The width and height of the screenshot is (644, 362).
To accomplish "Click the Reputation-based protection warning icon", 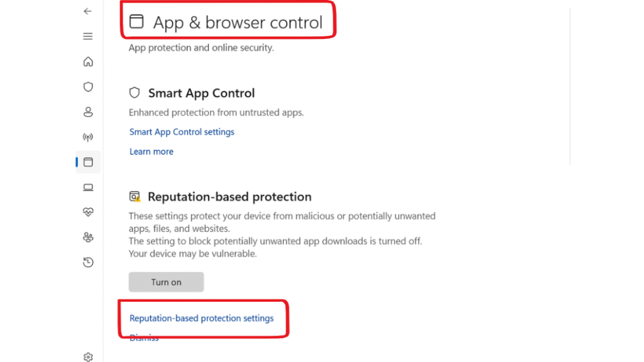I will [x=135, y=197].
